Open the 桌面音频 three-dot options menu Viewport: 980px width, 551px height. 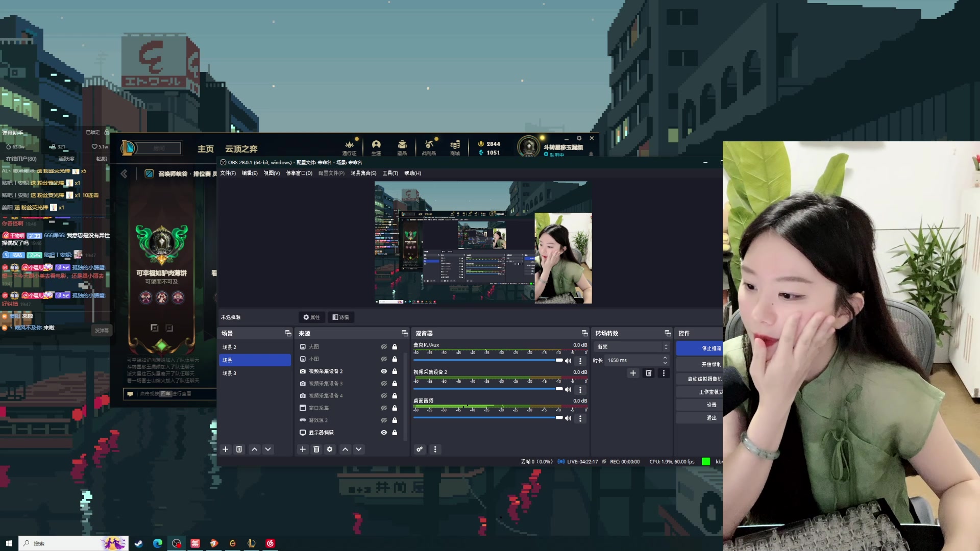[x=580, y=418]
